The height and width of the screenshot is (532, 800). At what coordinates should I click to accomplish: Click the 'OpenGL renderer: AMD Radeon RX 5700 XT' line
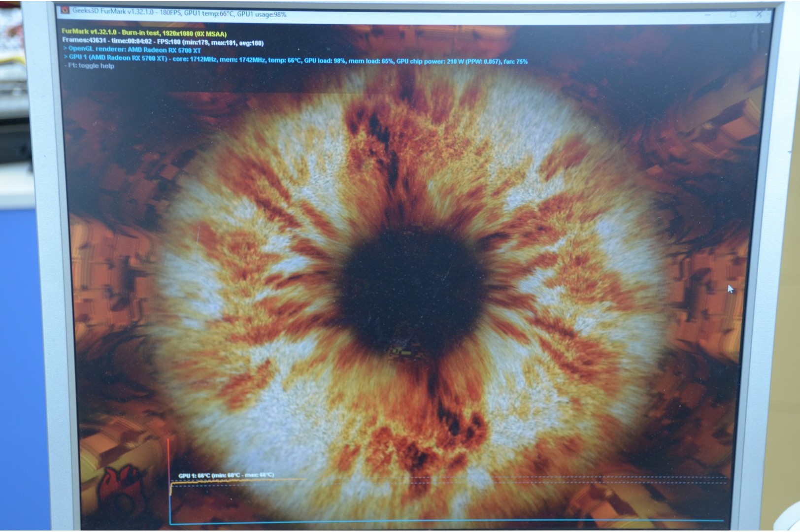pos(132,50)
